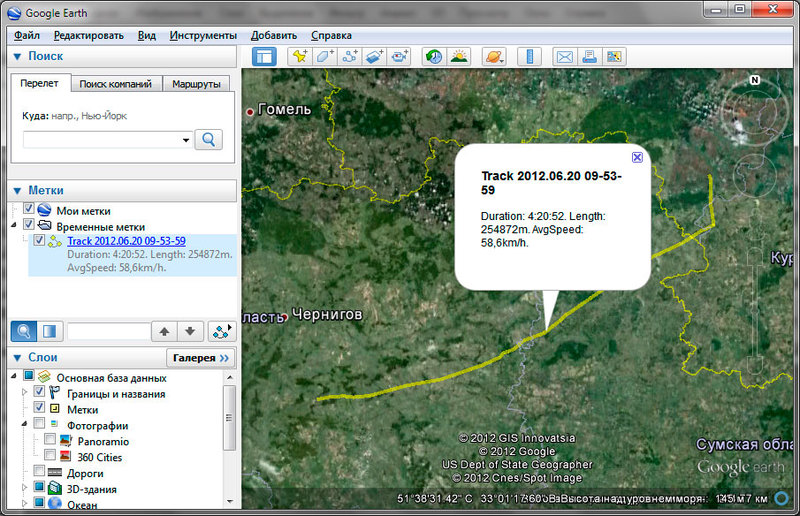Click the transparency panel icon under Метки

49,332
